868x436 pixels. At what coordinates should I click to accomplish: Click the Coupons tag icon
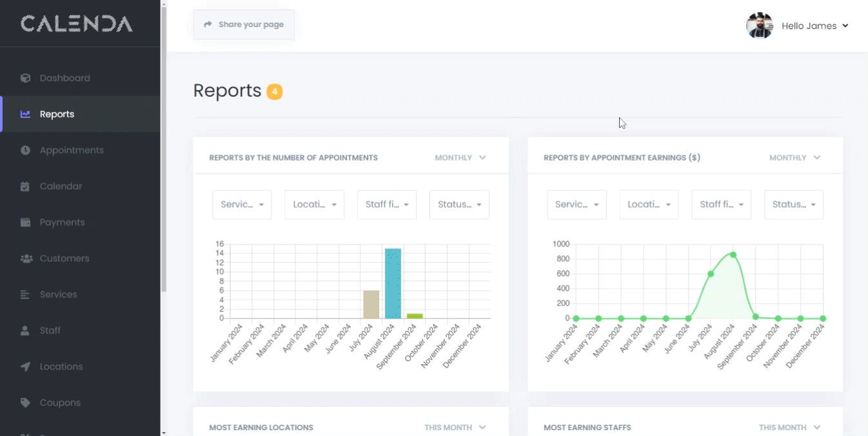(x=25, y=403)
